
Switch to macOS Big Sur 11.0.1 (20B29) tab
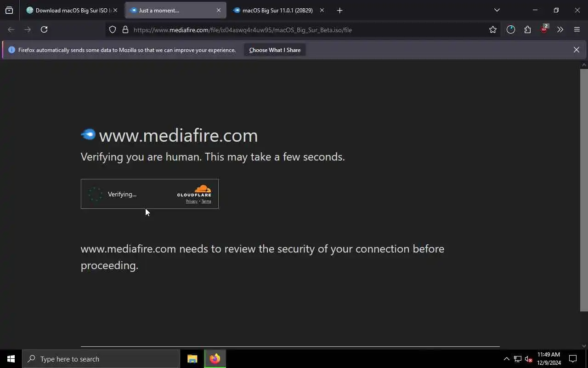click(x=279, y=10)
